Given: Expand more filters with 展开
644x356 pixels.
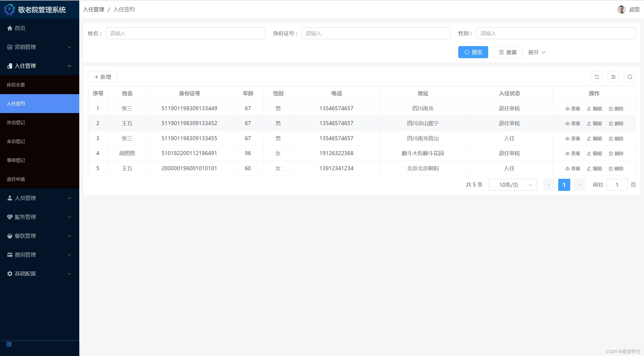Looking at the screenshot, I should [537, 52].
